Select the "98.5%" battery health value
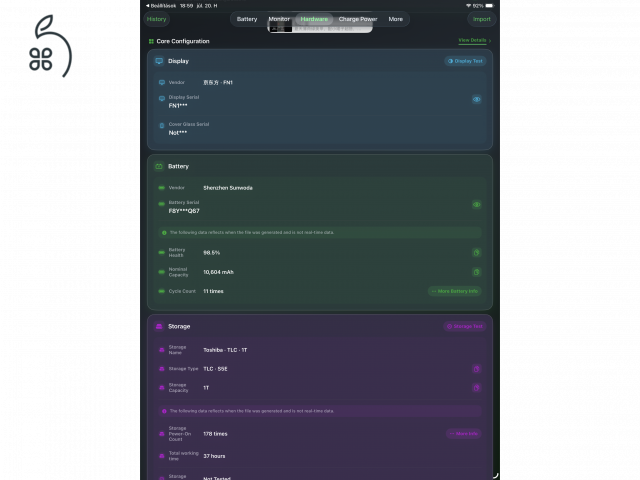Viewport: 640px width, 480px height. (x=211, y=253)
